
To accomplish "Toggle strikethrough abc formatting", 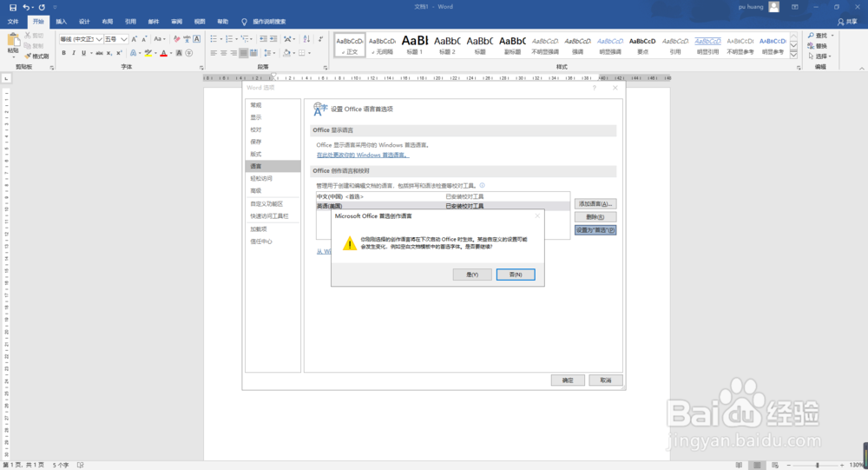I will [99, 53].
